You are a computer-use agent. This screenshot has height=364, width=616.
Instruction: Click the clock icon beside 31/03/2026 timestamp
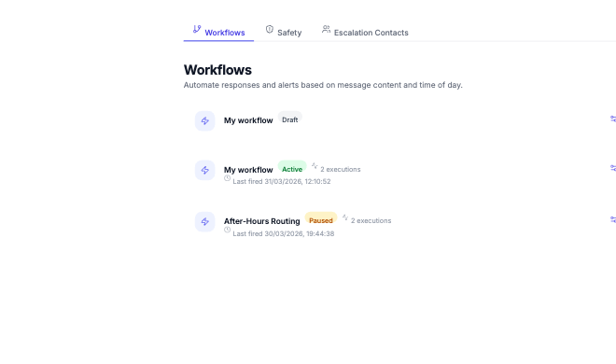pos(227,178)
